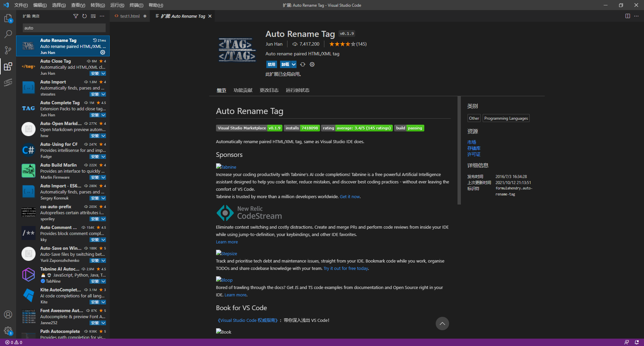644x346 pixels.
Task: Switch to the test1.html tab
Action: [x=130, y=16]
